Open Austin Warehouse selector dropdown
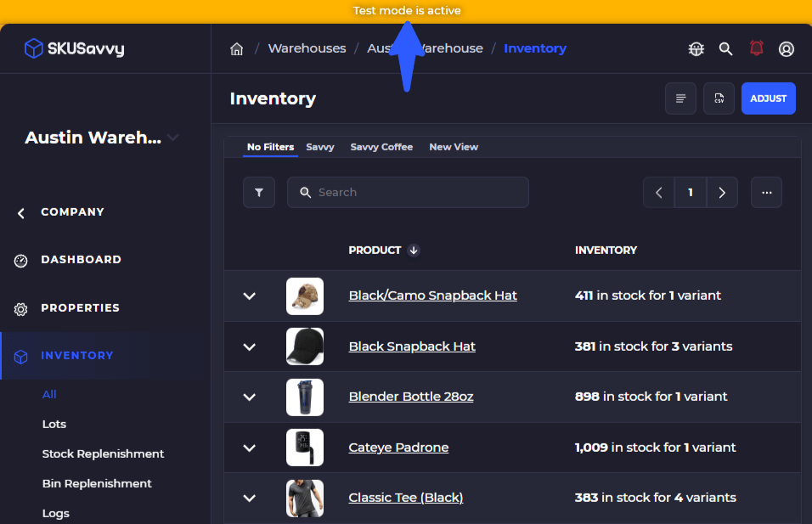This screenshot has width=812, height=524. (x=102, y=138)
